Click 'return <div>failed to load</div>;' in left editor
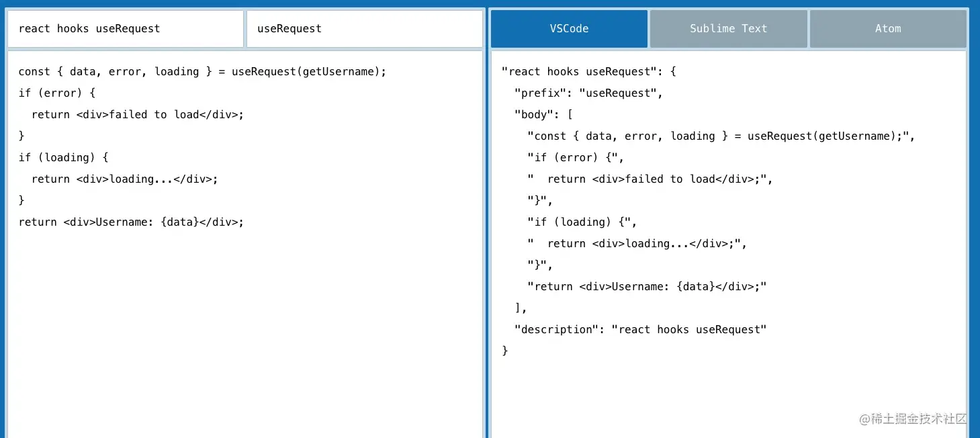 tap(137, 115)
